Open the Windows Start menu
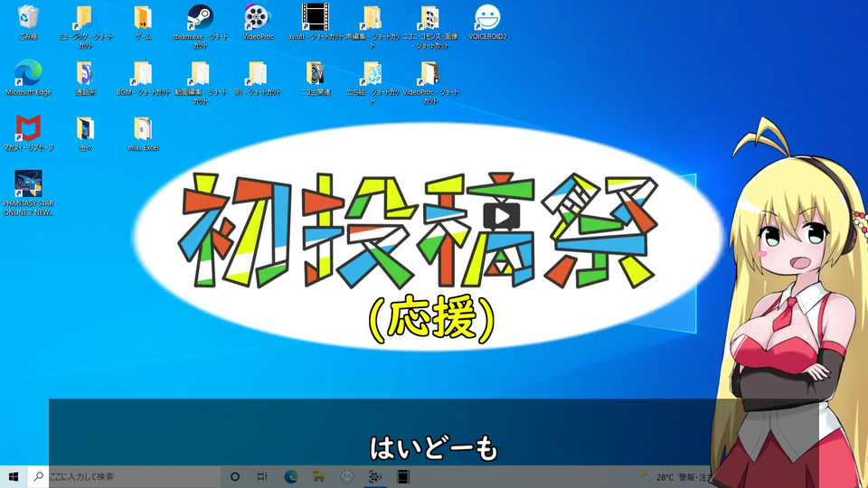The image size is (868, 488). pyautogui.click(x=14, y=476)
